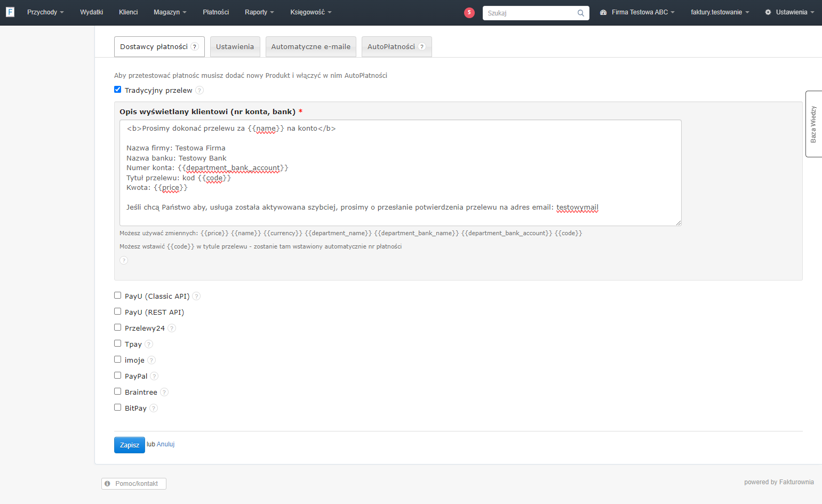Click the Anuluj link
This screenshot has width=822, height=504.
pyautogui.click(x=166, y=444)
